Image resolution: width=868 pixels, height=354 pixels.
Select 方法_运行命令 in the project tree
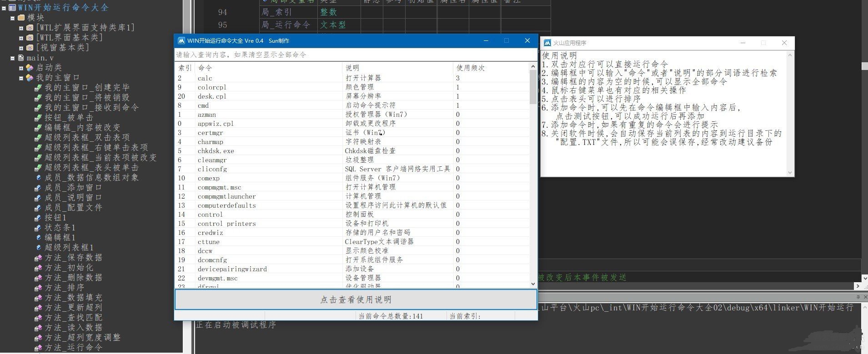[74, 348]
